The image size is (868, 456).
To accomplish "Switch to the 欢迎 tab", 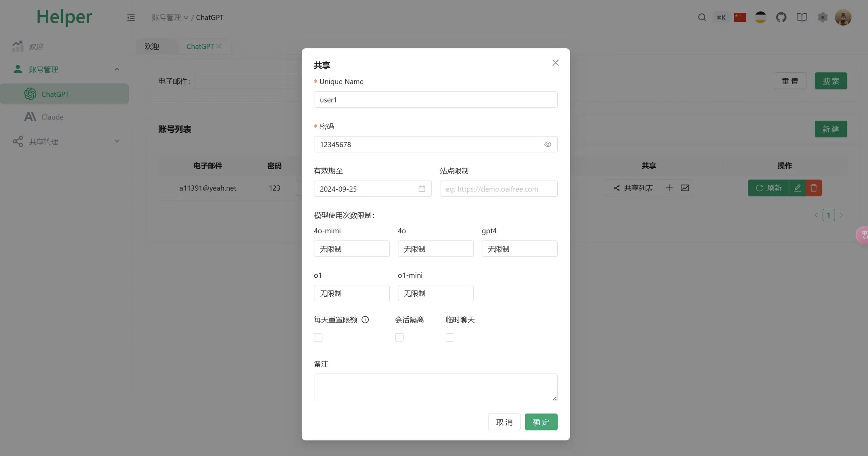I will (152, 47).
